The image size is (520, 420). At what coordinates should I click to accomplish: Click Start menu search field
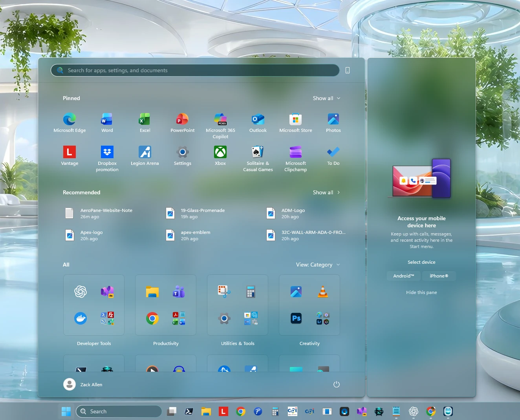pyautogui.click(x=195, y=70)
